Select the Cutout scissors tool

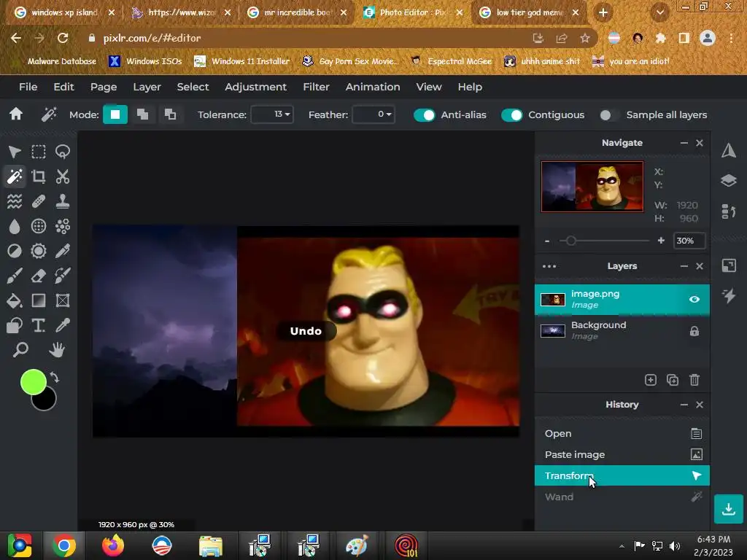[63, 176]
